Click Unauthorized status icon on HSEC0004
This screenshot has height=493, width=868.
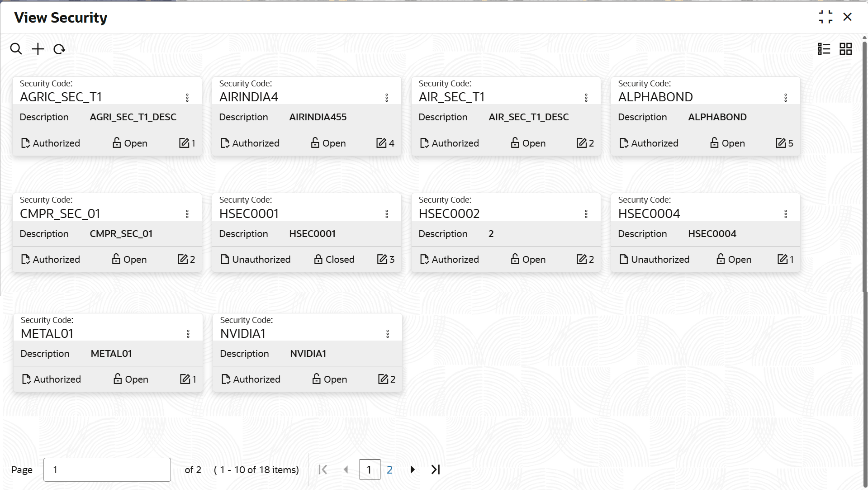click(624, 259)
